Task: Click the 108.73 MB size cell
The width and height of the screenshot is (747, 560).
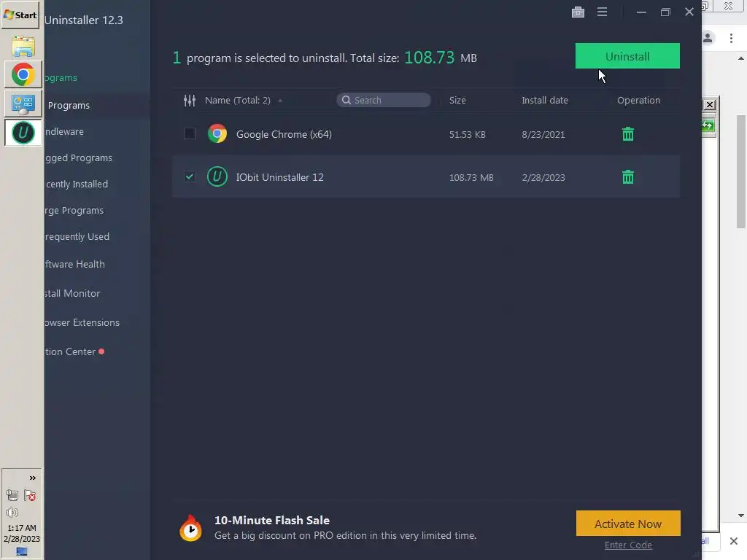Action: tap(471, 177)
